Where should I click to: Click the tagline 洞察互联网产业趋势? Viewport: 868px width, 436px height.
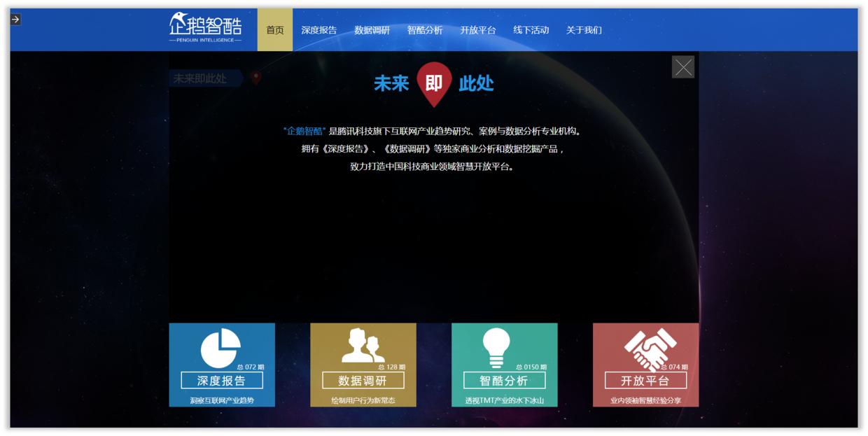[x=223, y=399]
